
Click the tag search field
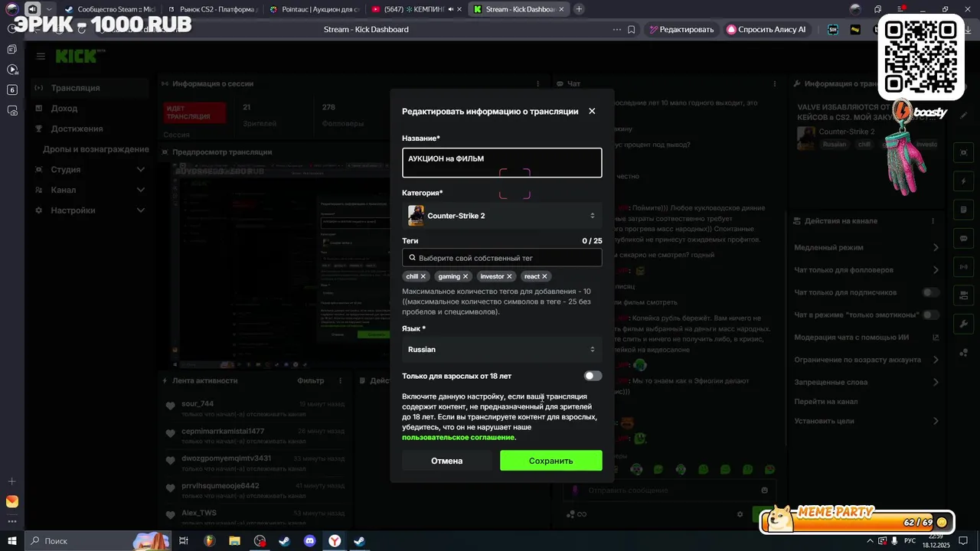click(x=502, y=258)
